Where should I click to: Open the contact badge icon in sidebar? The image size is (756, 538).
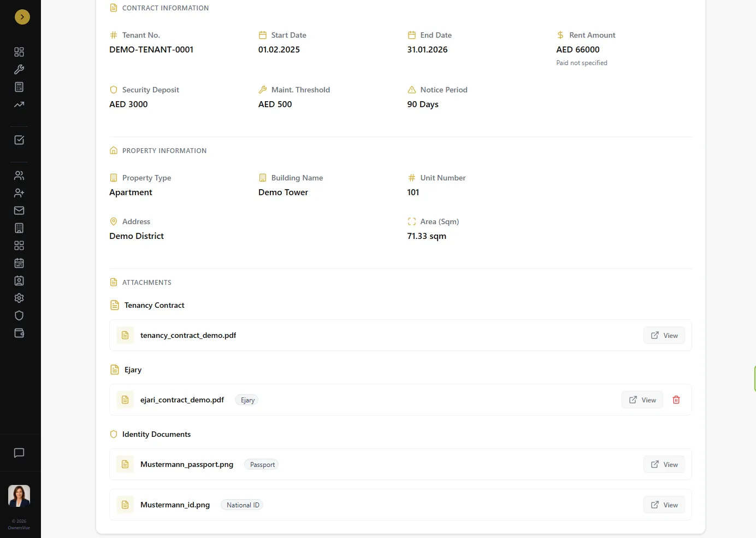click(x=19, y=280)
